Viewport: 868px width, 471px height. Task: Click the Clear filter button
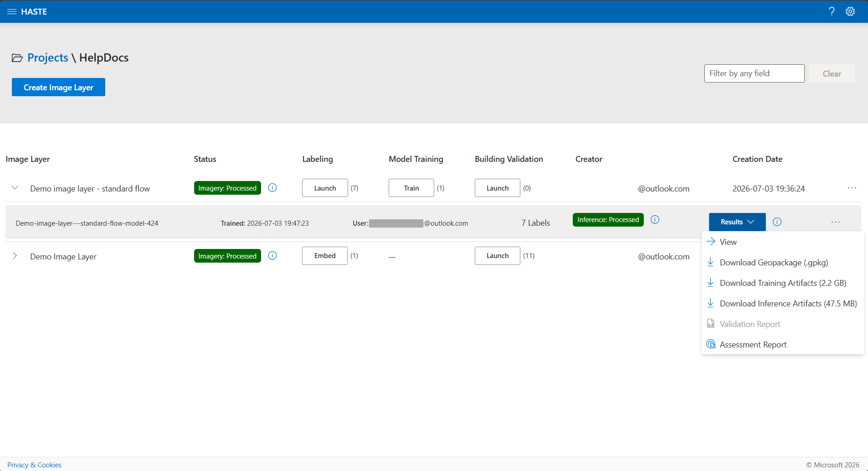[832, 73]
